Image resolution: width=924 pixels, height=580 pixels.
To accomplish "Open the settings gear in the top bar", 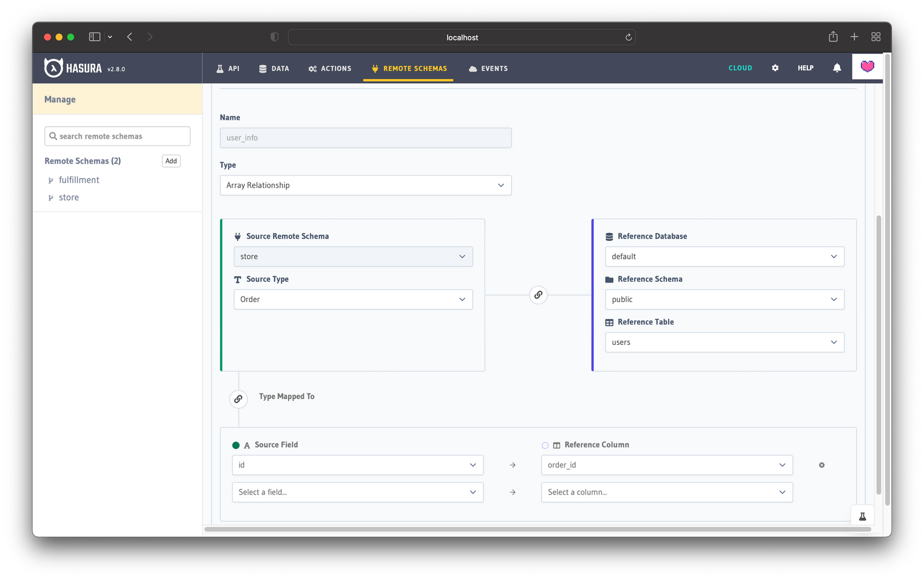I will click(x=774, y=68).
